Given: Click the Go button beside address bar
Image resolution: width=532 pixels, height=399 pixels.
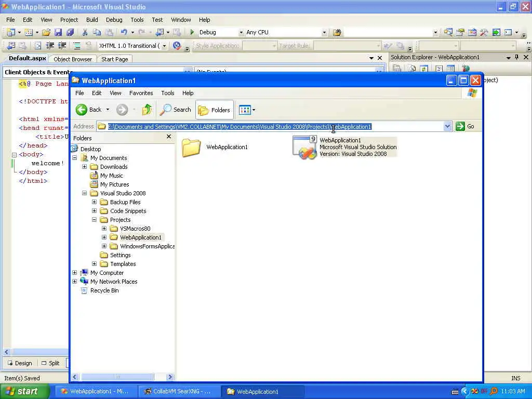Looking at the screenshot, I should tap(465, 126).
